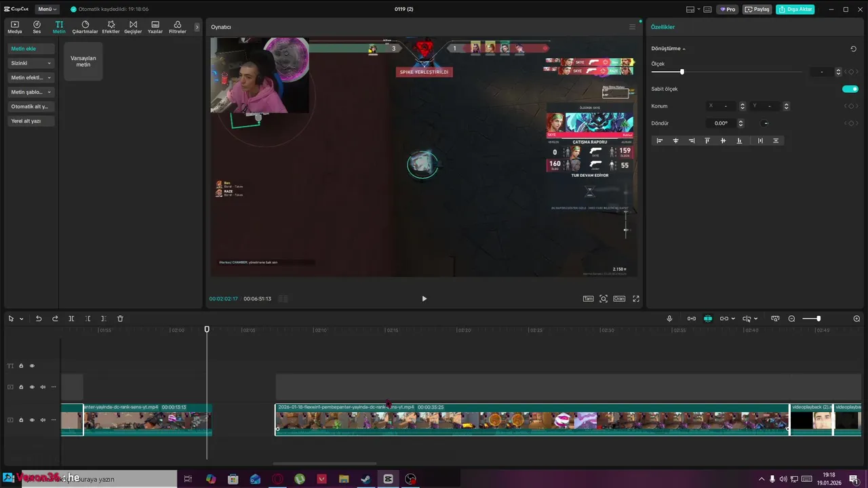Open fullscreen preview icon
868x488 pixels.
click(636, 298)
